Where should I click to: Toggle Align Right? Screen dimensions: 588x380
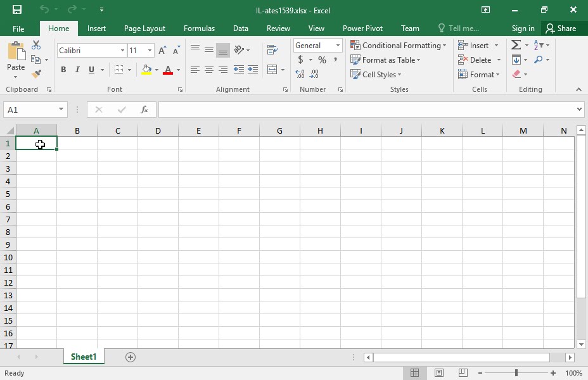click(x=223, y=69)
